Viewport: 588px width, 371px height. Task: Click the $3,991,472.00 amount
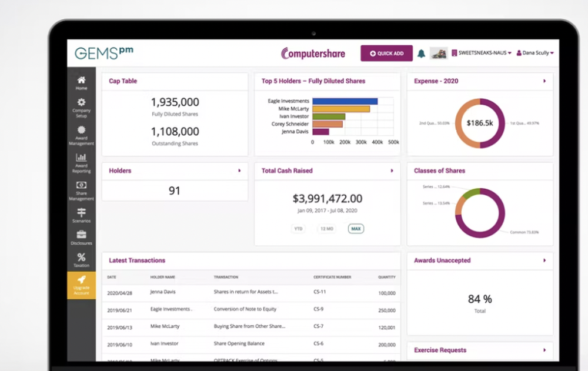click(x=328, y=199)
